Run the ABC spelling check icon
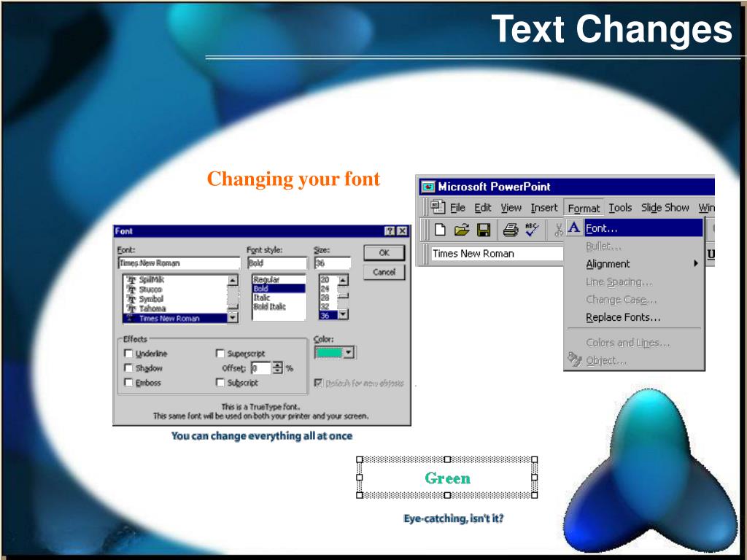 [x=532, y=230]
